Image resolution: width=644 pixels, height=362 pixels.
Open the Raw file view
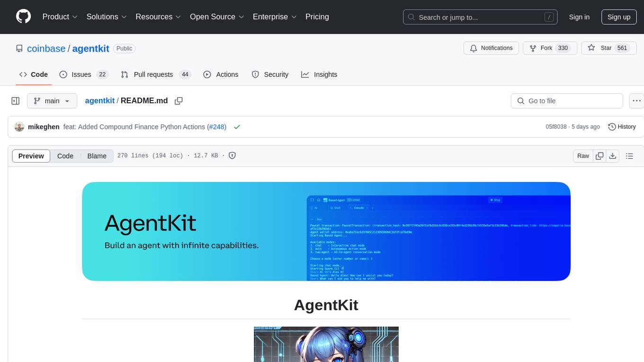(583, 156)
